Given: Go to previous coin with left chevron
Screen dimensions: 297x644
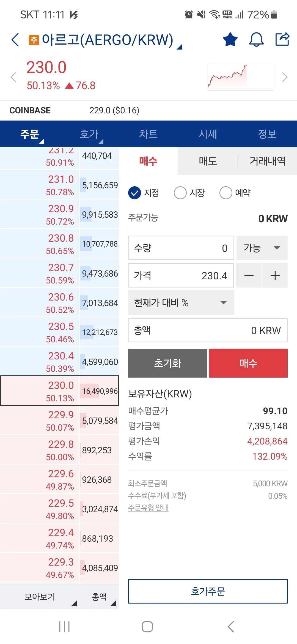Looking at the screenshot, I should point(13,77).
